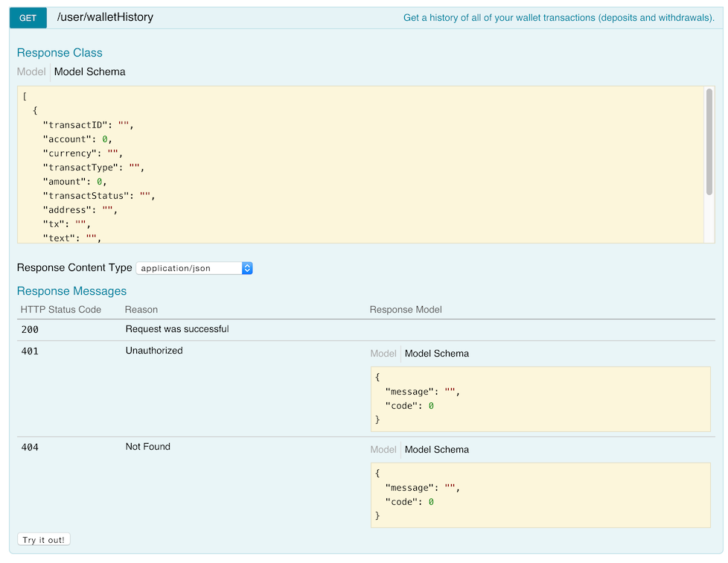This screenshot has width=728, height=563.
Task: Click the wallet transactions history description link
Action: pyautogui.click(x=558, y=18)
